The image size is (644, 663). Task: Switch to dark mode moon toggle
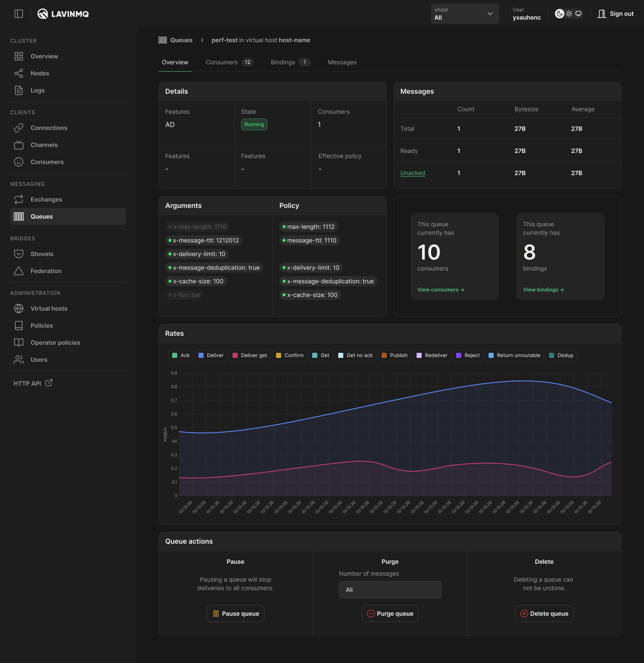560,14
